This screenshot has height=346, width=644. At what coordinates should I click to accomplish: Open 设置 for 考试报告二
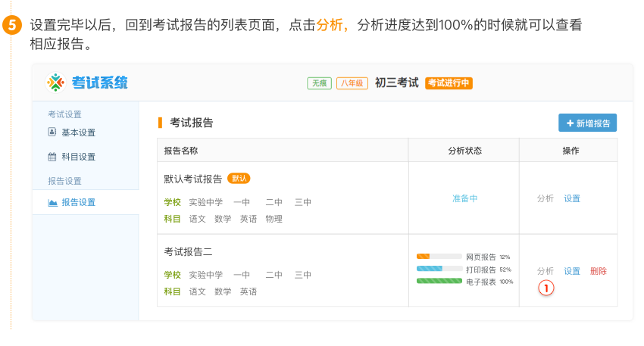572,271
